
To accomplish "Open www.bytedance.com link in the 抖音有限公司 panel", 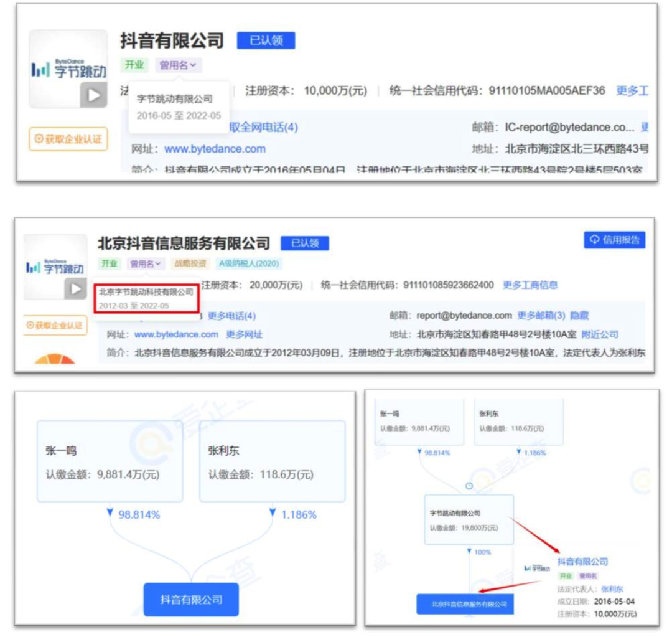I will tap(215, 149).
